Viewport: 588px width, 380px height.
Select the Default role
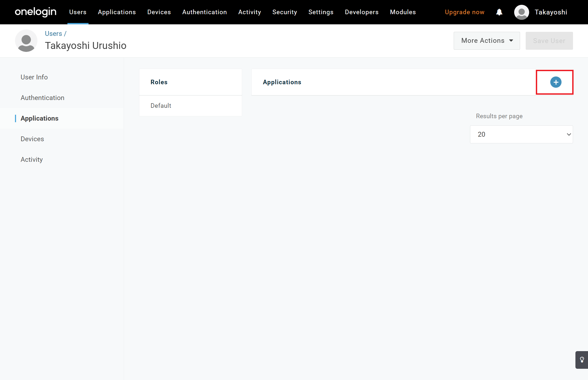[x=161, y=106]
